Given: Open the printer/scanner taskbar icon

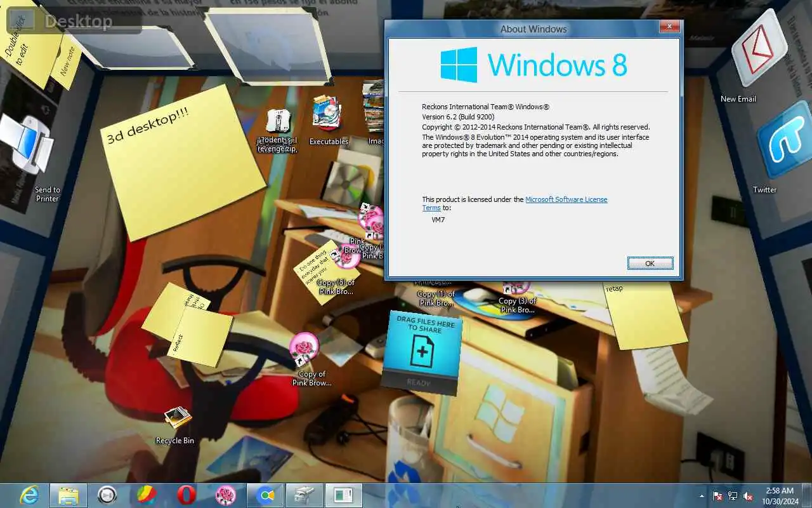Looking at the screenshot, I should (x=304, y=495).
